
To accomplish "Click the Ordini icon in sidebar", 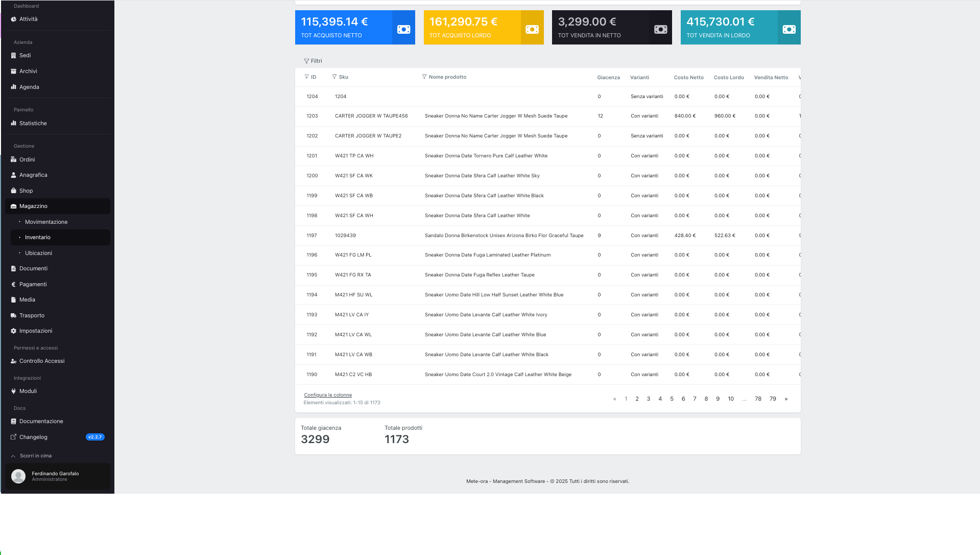I will 13,159.
